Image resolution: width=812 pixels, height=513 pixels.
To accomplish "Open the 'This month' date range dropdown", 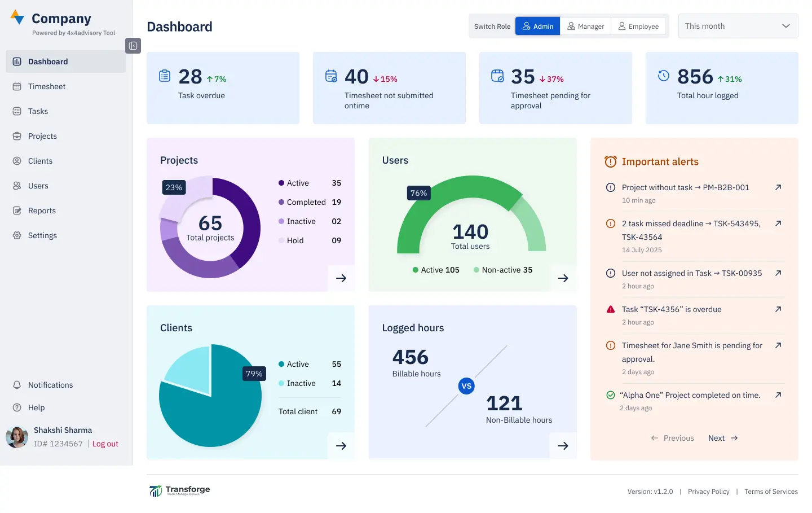I will (x=738, y=25).
